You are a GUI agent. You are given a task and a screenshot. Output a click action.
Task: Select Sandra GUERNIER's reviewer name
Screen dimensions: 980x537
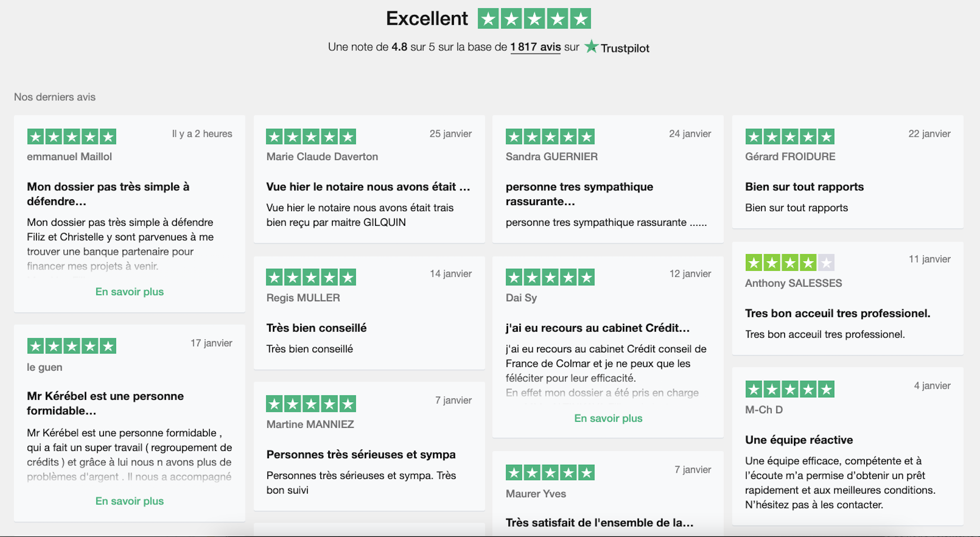[552, 156]
